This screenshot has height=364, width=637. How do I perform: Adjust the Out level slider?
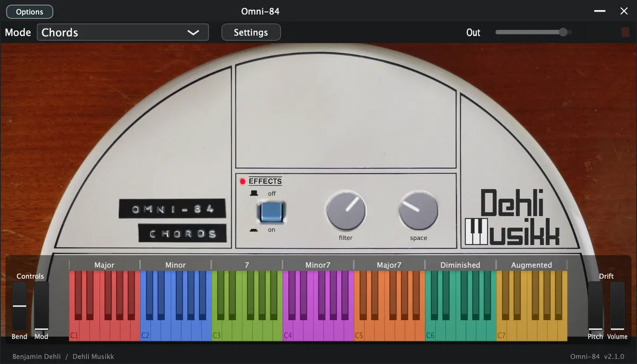tap(533, 32)
